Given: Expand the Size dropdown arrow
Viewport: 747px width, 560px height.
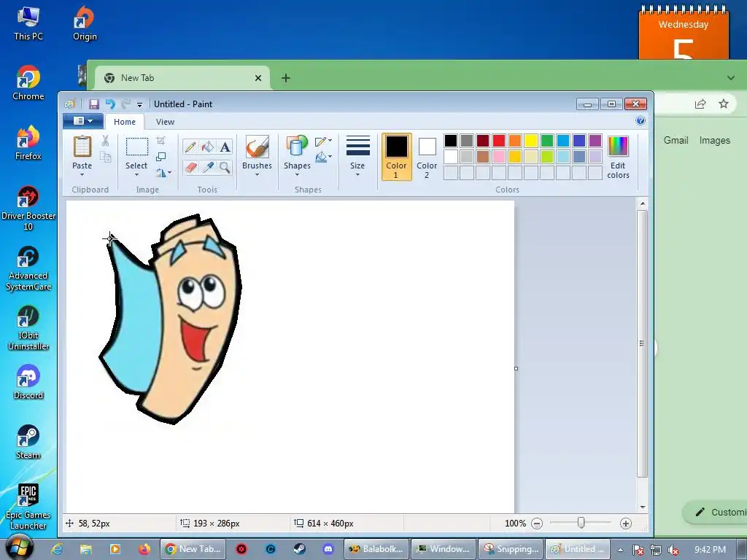Looking at the screenshot, I should [x=357, y=175].
